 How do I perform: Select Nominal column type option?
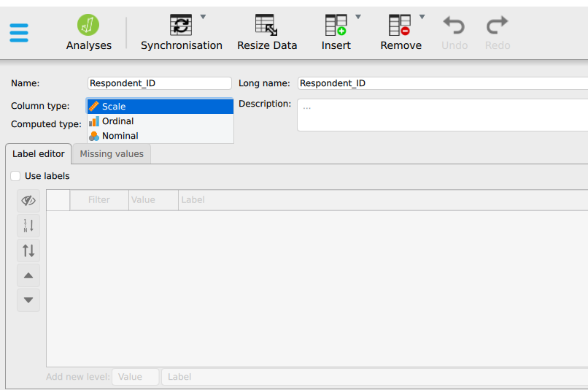point(160,136)
